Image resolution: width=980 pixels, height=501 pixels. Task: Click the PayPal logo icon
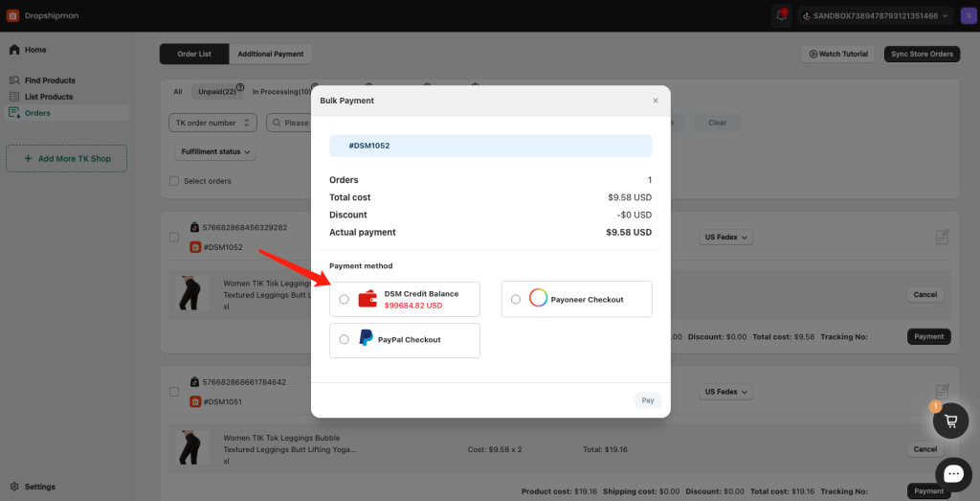366,338
